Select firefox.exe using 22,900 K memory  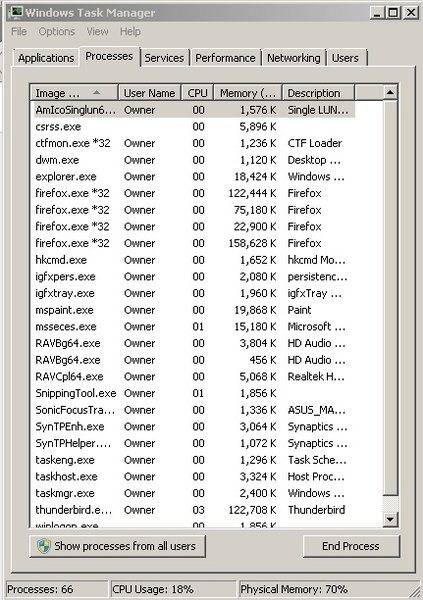point(193,227)
